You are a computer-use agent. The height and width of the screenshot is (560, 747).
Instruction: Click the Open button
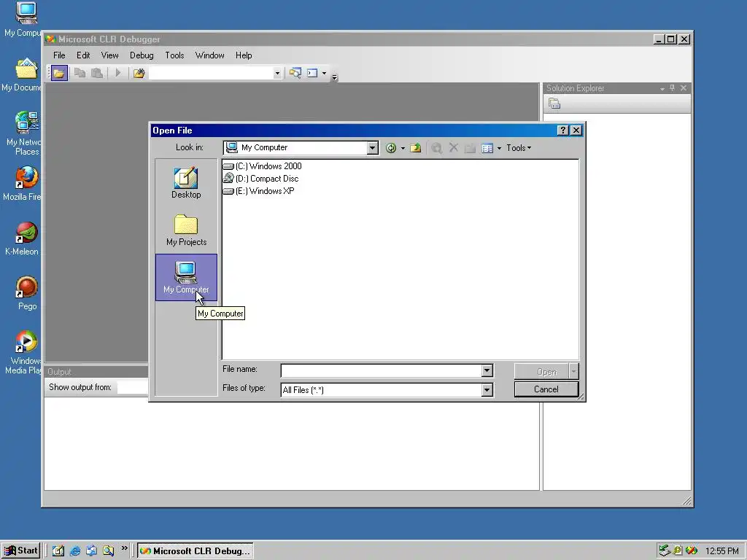pos(541,371)
